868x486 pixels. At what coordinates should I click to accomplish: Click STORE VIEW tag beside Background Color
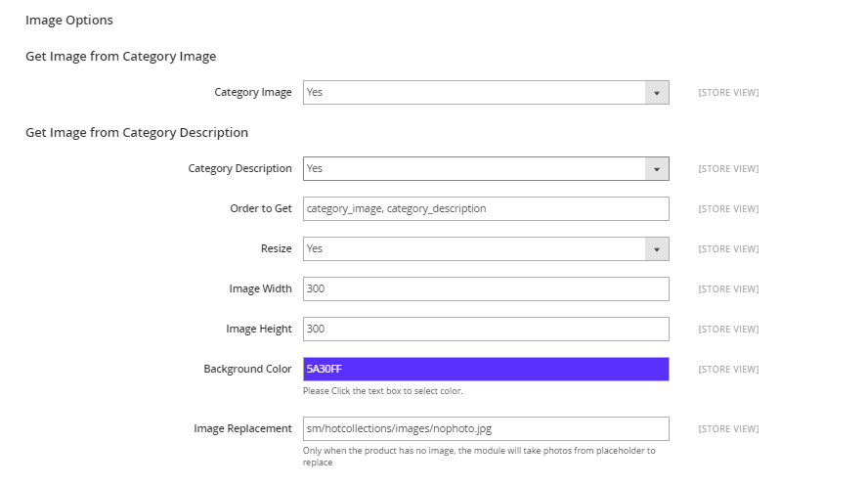point(728,370)
